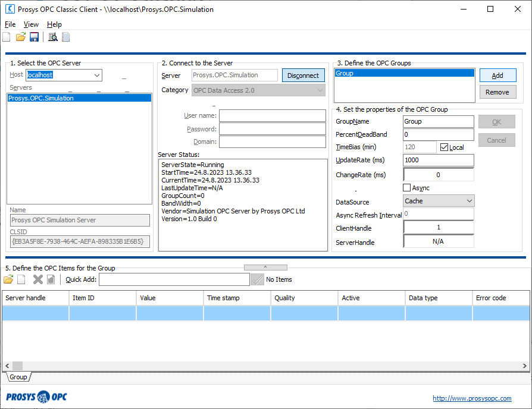Click the browse items folder icon near Quick Add
The width and height of the screenshot is (532, 409).
coord(8,279)
